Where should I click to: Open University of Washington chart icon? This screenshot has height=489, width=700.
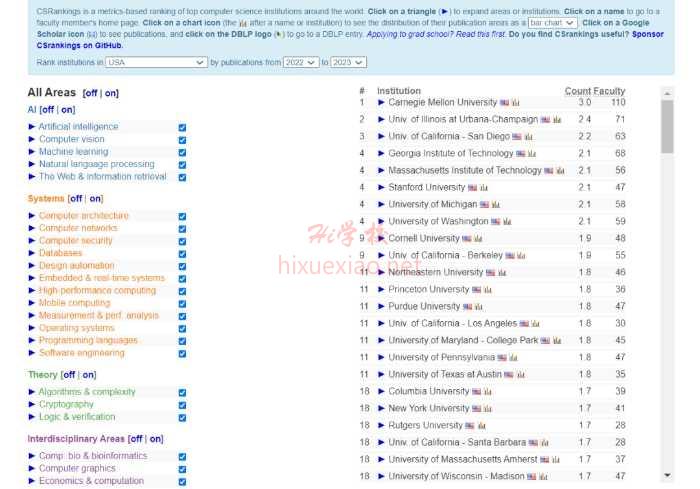507,222
